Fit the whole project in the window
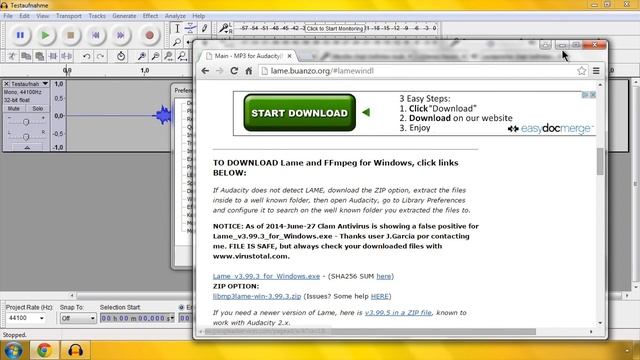 click(x=182, y=56)
